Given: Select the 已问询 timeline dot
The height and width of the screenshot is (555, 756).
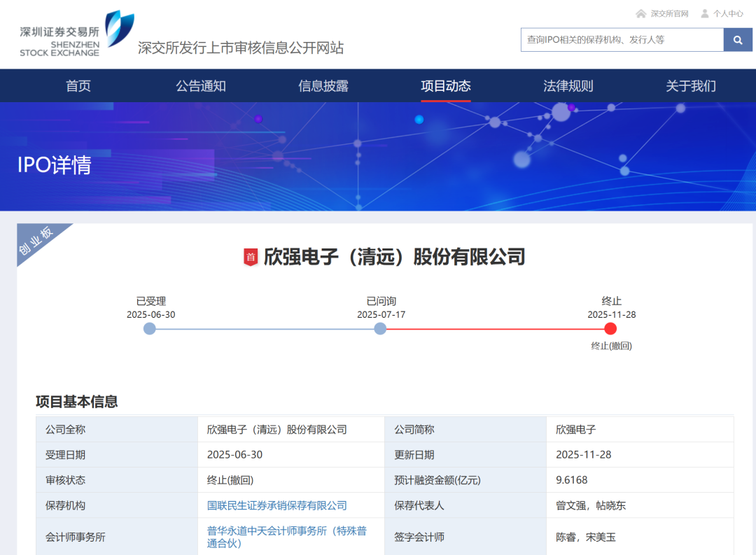Looking at the screenshot, I should pyautogui.click(x=380, y=328).
